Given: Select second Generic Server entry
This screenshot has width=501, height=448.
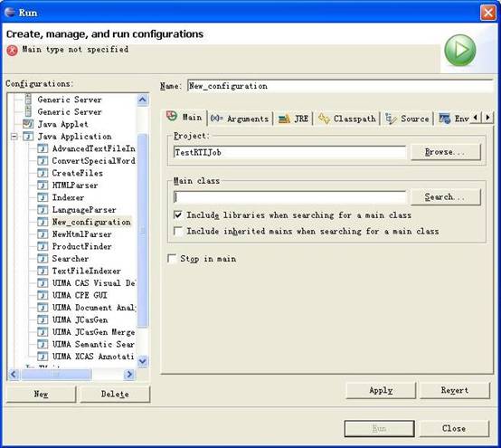Looking at the screenshot, I should coord(70,111).
